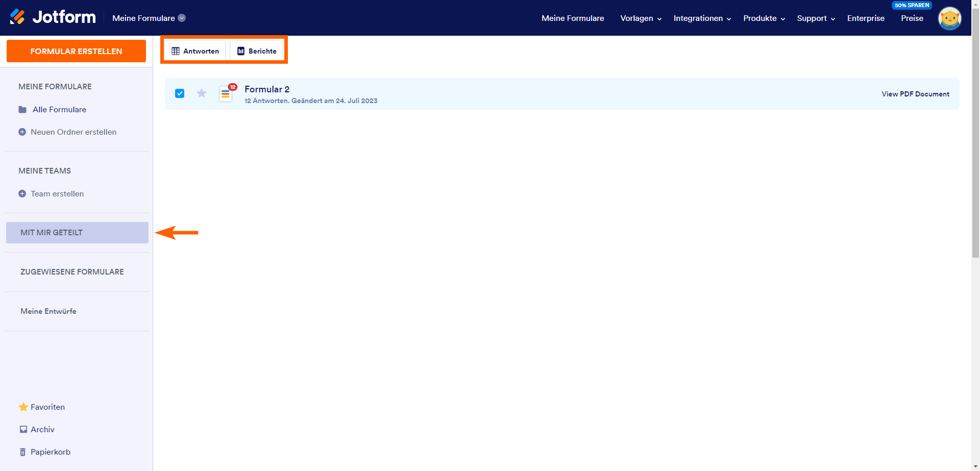Click the FORMULAR ERSTELLEN button

pos(76,51)
